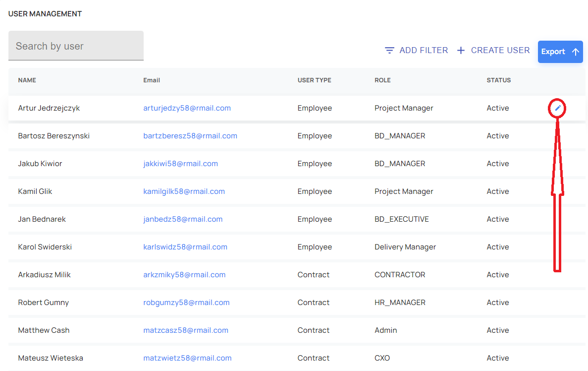This screenshot has height=371, width=588.
Task: Click the NAME column header
Action: click(27, 80)
